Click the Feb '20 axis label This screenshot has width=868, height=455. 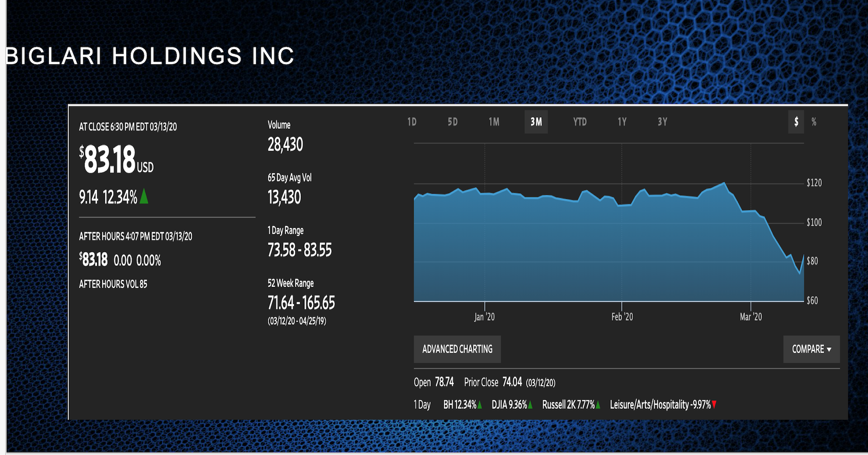[x=622, y=317]
